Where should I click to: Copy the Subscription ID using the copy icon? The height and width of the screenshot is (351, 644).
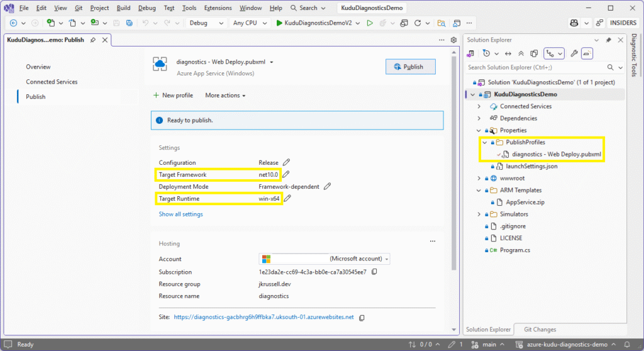pyautogui.click(x=374, y=272)
